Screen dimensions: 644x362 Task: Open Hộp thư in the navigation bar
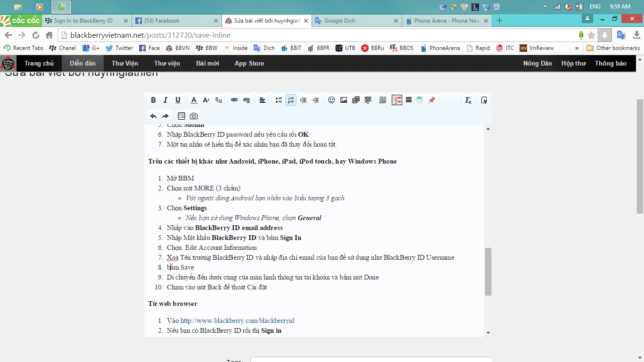coord(573,63)
